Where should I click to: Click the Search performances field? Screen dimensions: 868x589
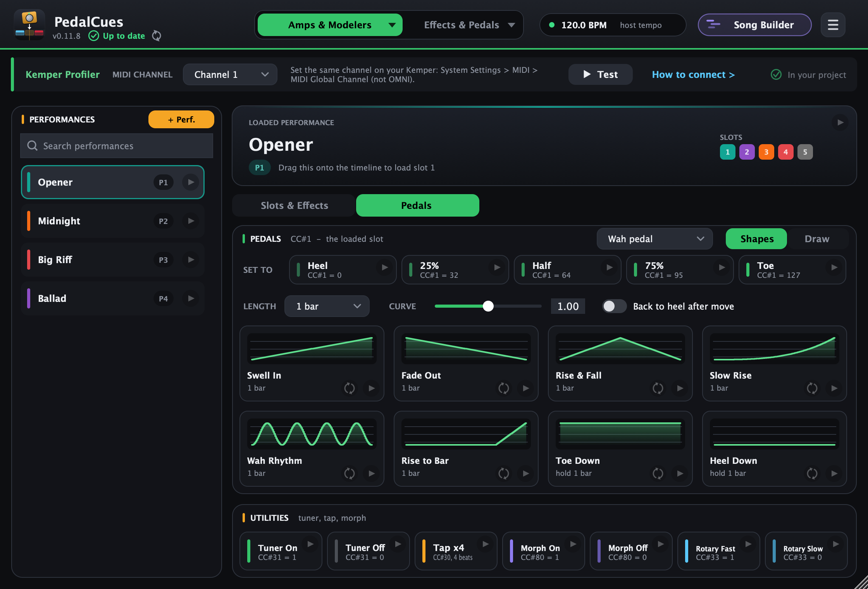click(117, 146)
